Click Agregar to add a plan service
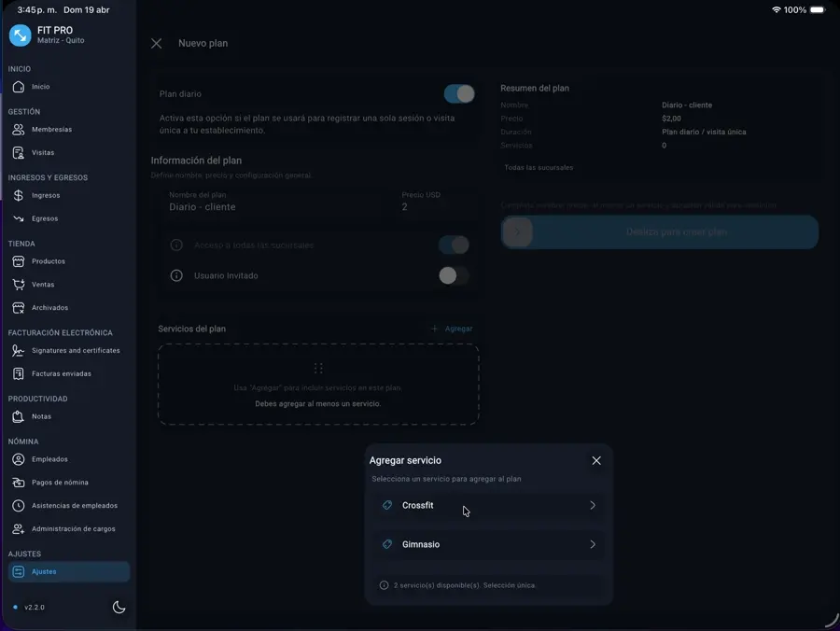The width and height of the screenshot is (840, 631). click(x=452, y=329)
